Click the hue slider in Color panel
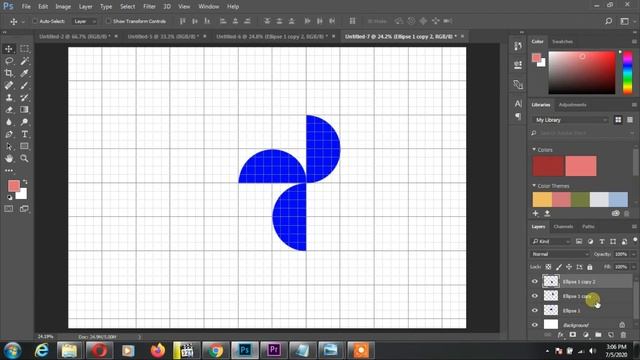This screenshot has height=360, width=640. 627,73
